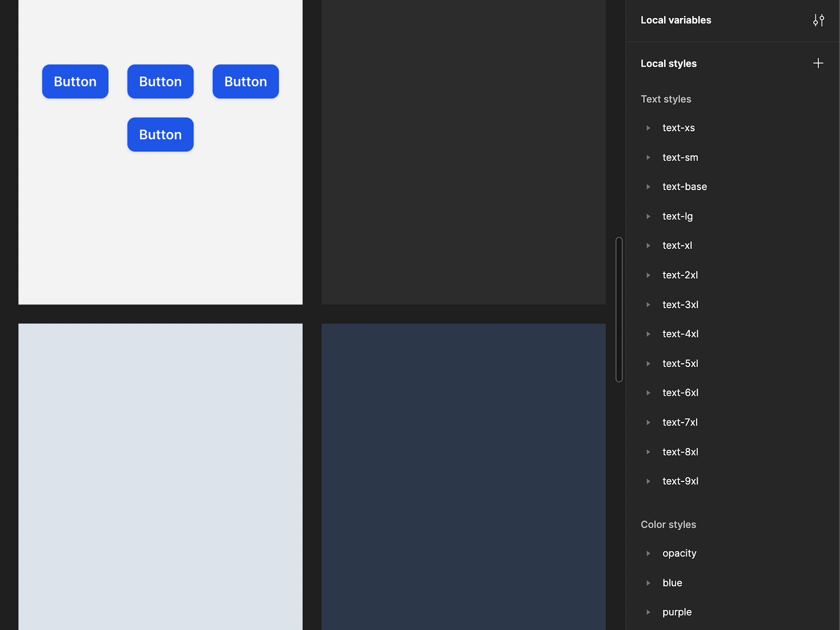Select the text-5xl style entry
This screenshot has height=630, width=840.
(680, 363)
